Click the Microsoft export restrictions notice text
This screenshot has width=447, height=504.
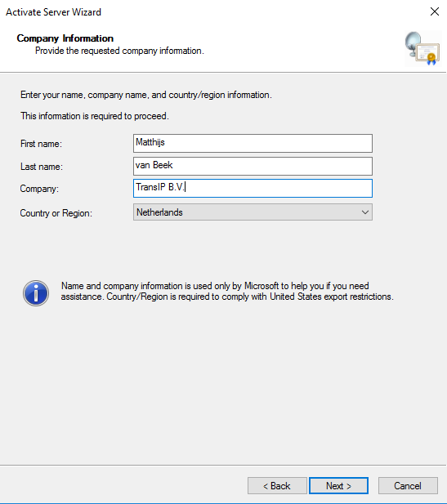(227, 292)
